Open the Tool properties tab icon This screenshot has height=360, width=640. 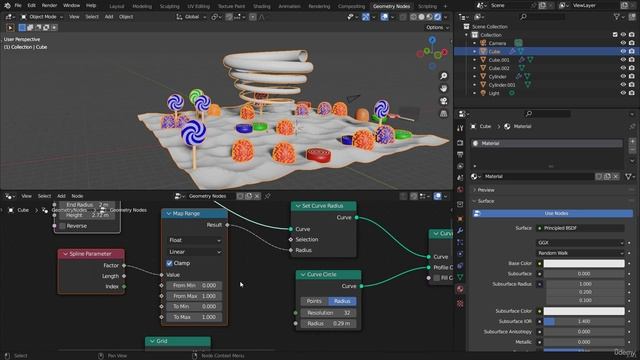460,128
